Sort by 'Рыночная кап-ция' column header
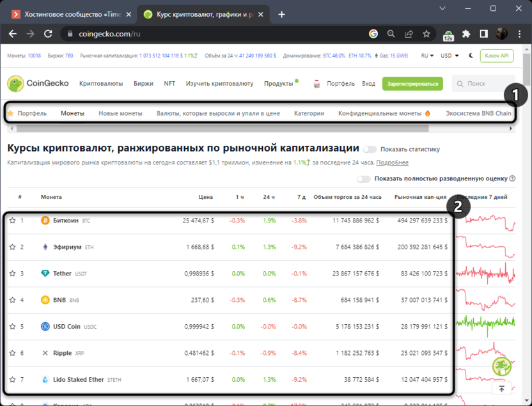 point(420,197)
